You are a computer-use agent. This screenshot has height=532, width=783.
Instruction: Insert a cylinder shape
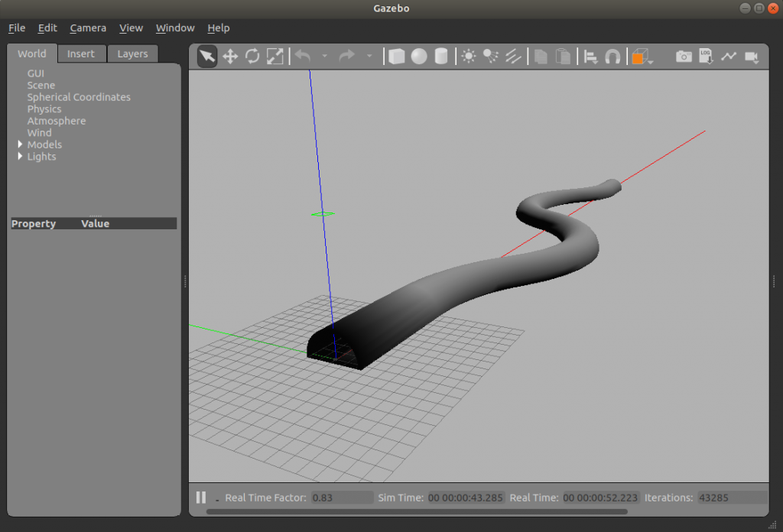point(441,57)
